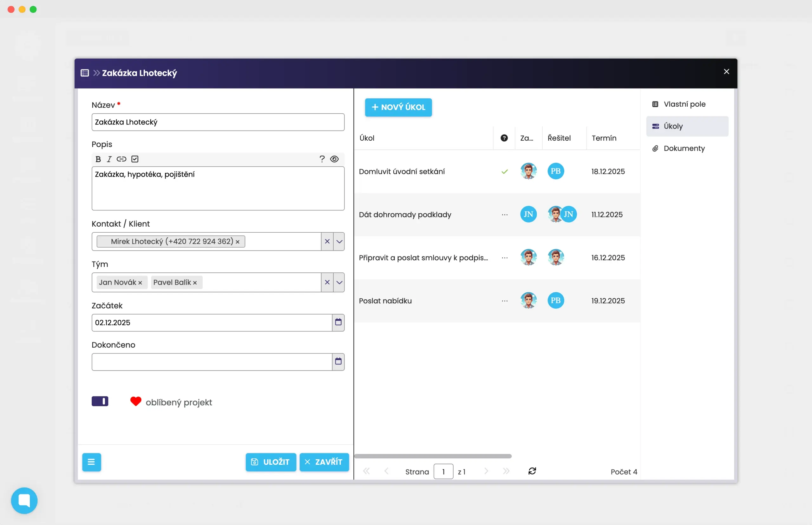Click the italic formatting icon
The height and width of the screenshot is (525, 812).
click(x=109, y=159)
